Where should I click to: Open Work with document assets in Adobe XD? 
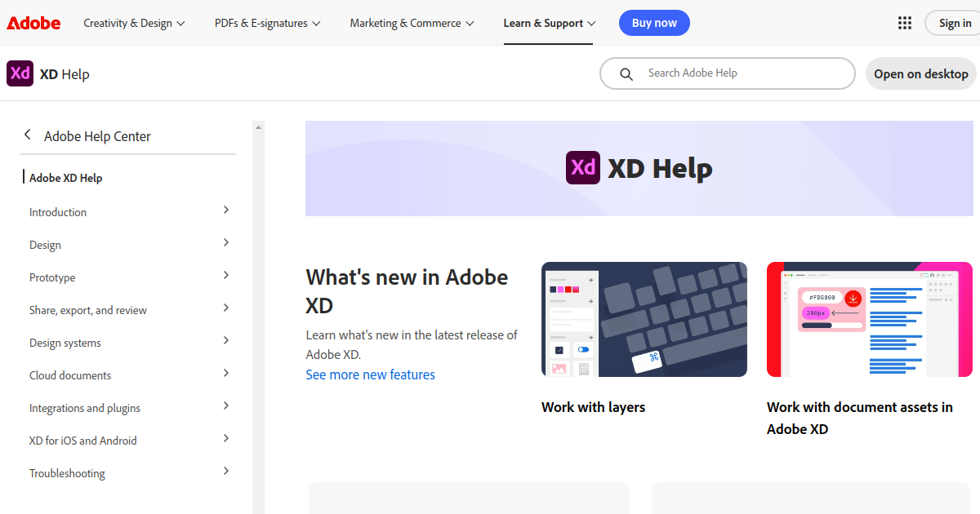tap(860, 418)
